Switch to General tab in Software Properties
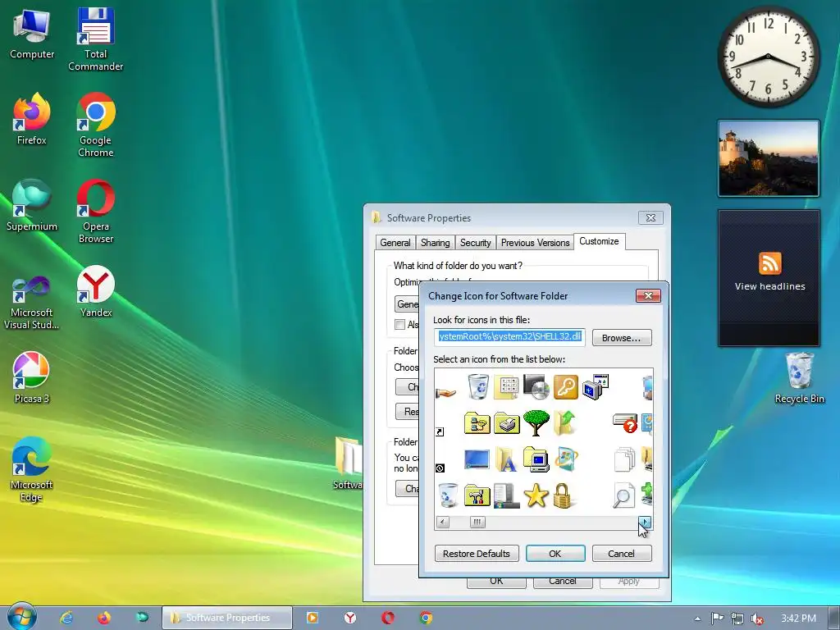Screen dimensions: 840x630 (x=395, y=243)
